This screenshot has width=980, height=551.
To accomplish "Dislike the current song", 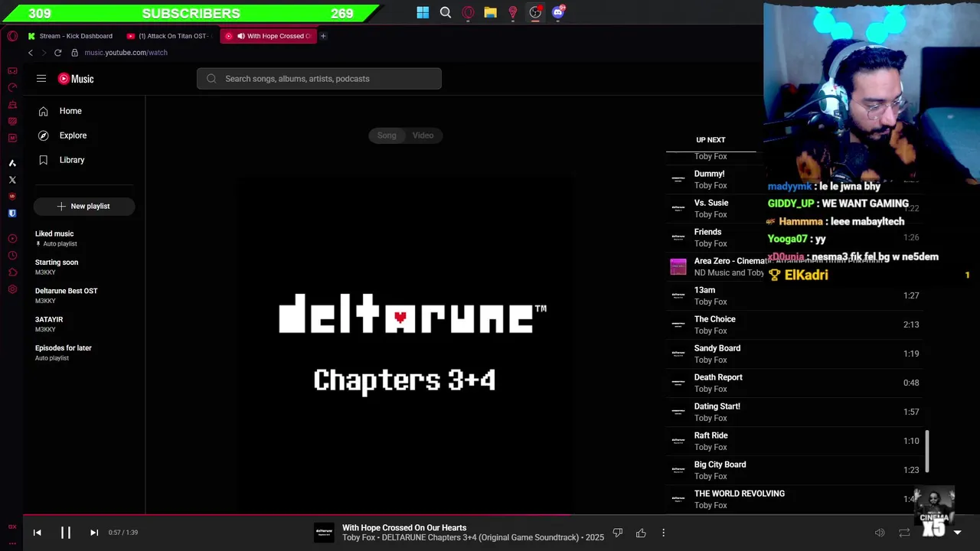I will click(x=618, y=533).
